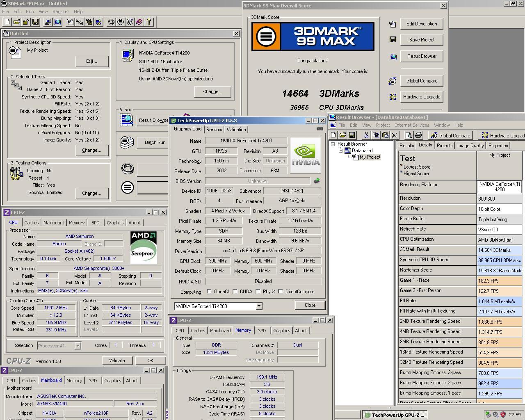This screenshot has width=525, height=420.
Task: Click the Save Project button
Action: (422, 40)
